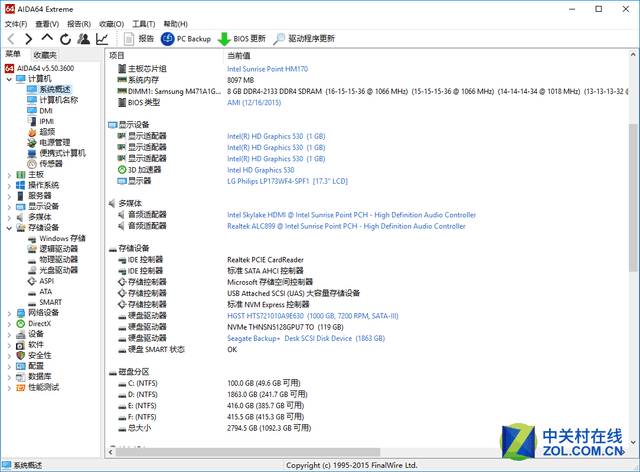The height and width of the screenshot is (472, 640).
Task: Open the 报告(R) menu
Action: pos(79,24)
